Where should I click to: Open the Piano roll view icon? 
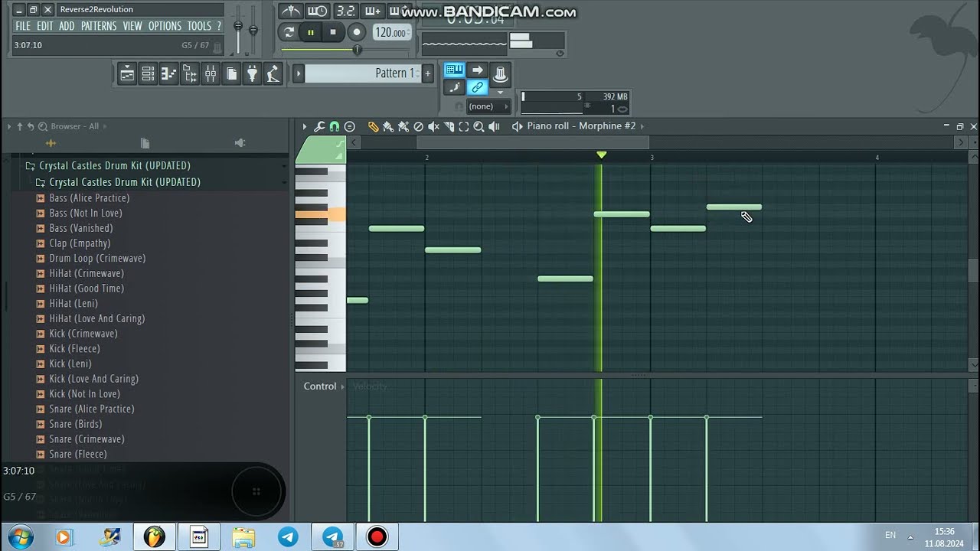[x=168, y=74]
